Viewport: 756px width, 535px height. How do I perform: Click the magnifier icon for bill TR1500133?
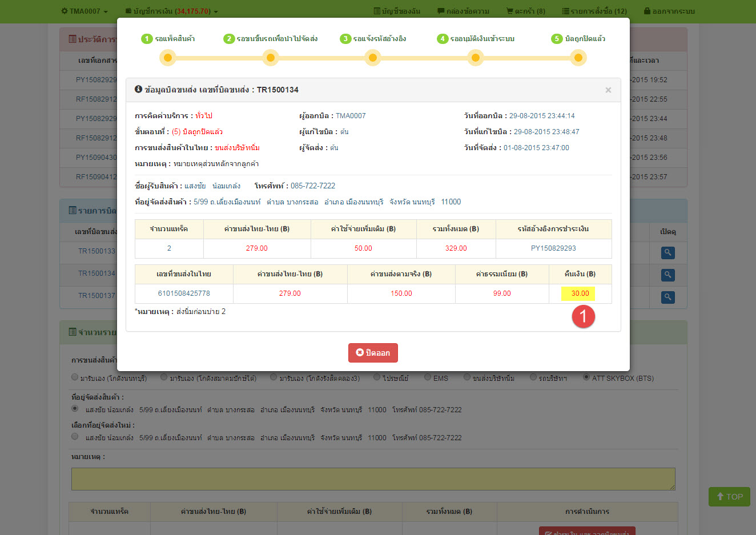tap(667, 252)
